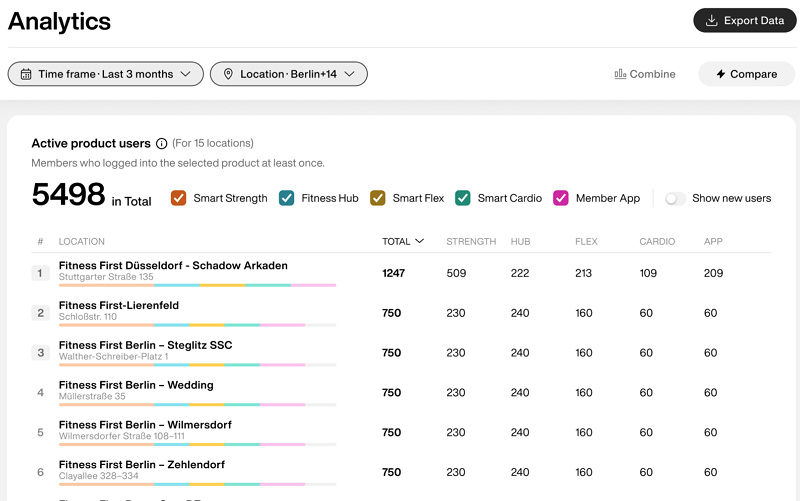
Task: Click usage bar under Fitness First-Lierenfeld
Action: 197,325
